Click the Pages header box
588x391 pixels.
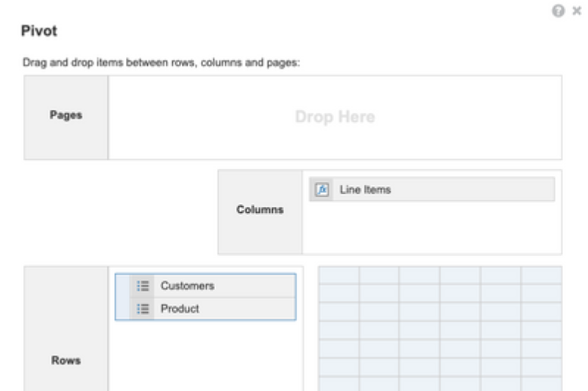(x=66, y=117)
